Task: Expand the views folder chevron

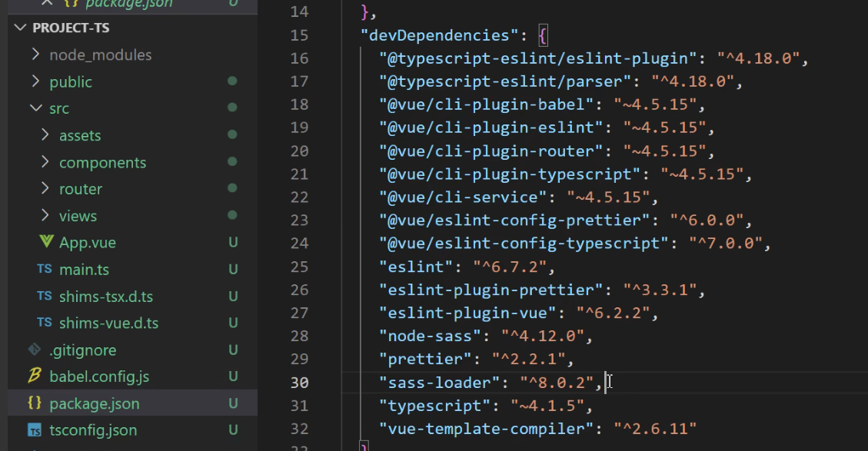Action: 45,215
